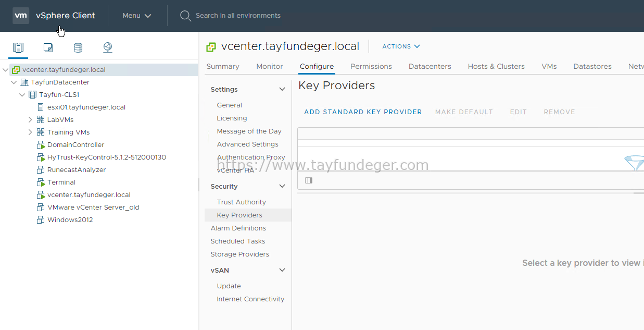Screen dimensions: 644x330
Task: Click the esxi01 host icon
Action: click(41, 107)
